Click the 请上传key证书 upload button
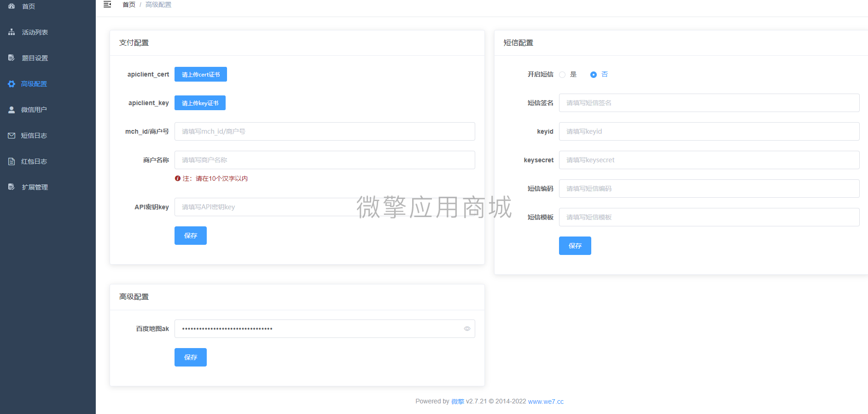 click(x=200, y=103)
